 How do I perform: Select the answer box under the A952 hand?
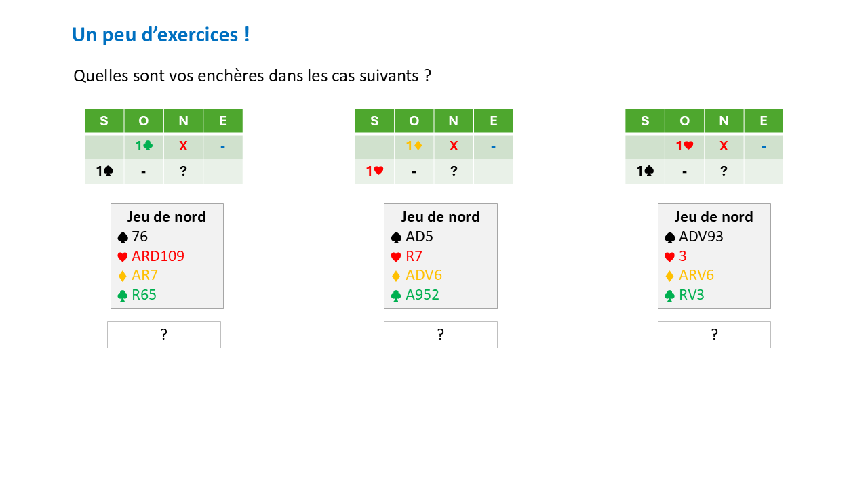tap(441, 335)
